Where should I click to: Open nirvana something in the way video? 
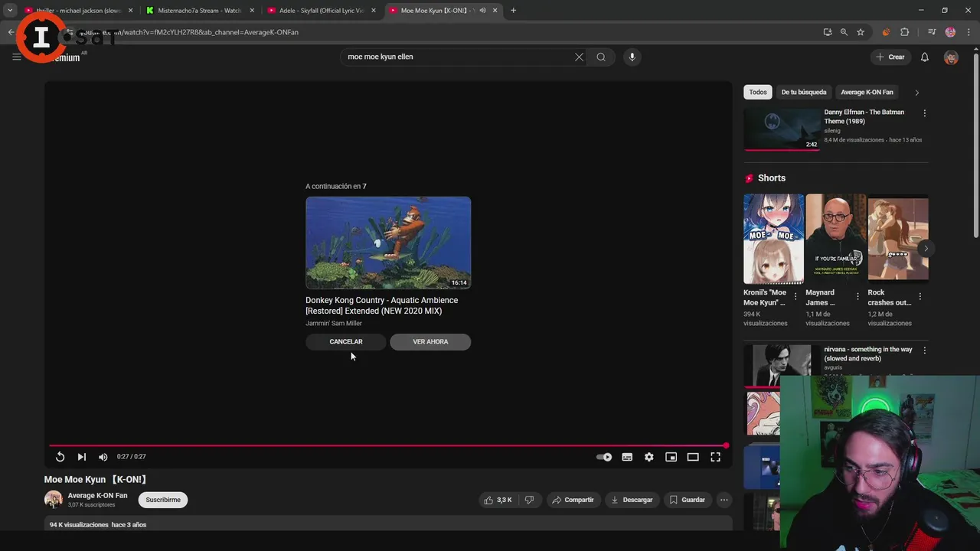click(782, 366)
